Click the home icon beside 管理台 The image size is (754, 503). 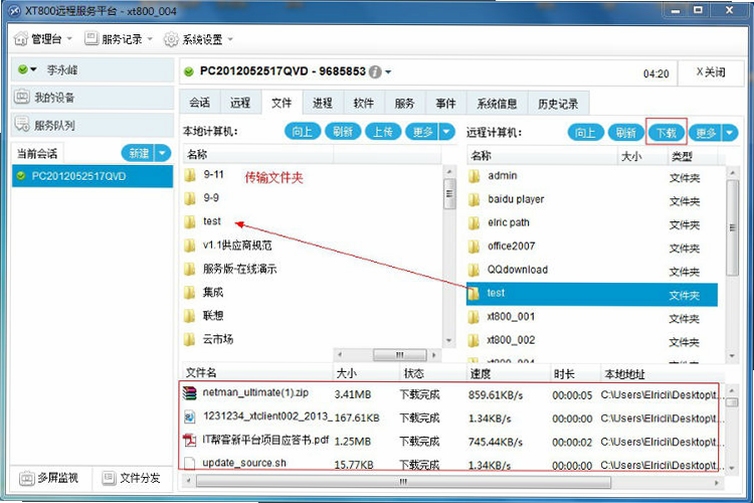[21, 39]
